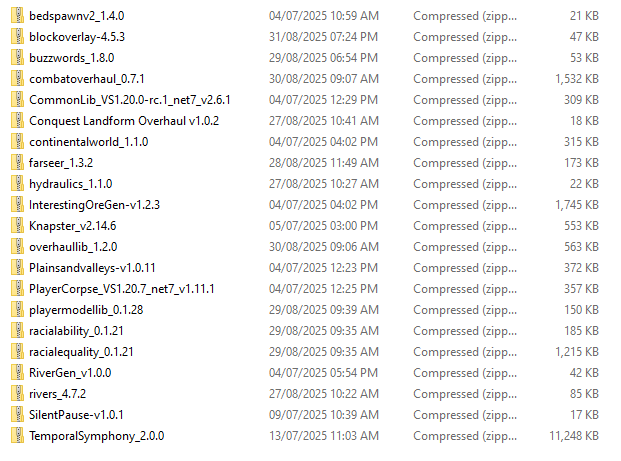Select the buzzwords_1.8.0 file name

click(x=72, y=58)
